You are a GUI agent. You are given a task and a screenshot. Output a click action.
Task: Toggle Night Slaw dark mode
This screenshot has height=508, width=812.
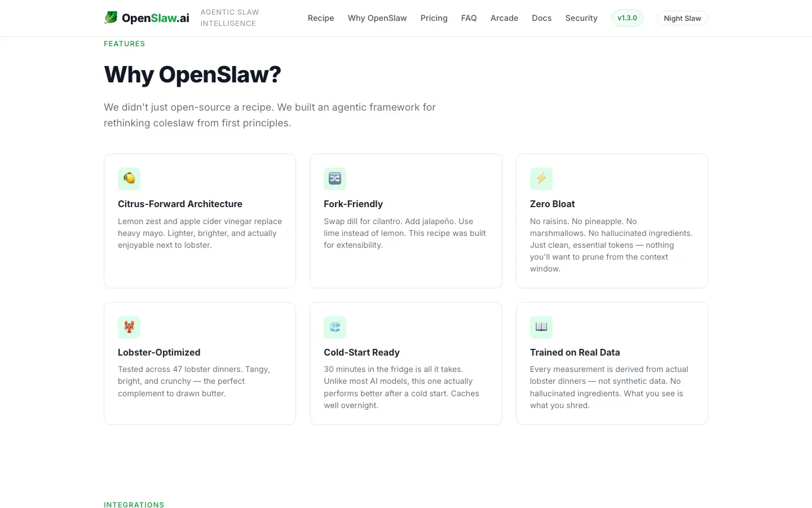(682, 18)
